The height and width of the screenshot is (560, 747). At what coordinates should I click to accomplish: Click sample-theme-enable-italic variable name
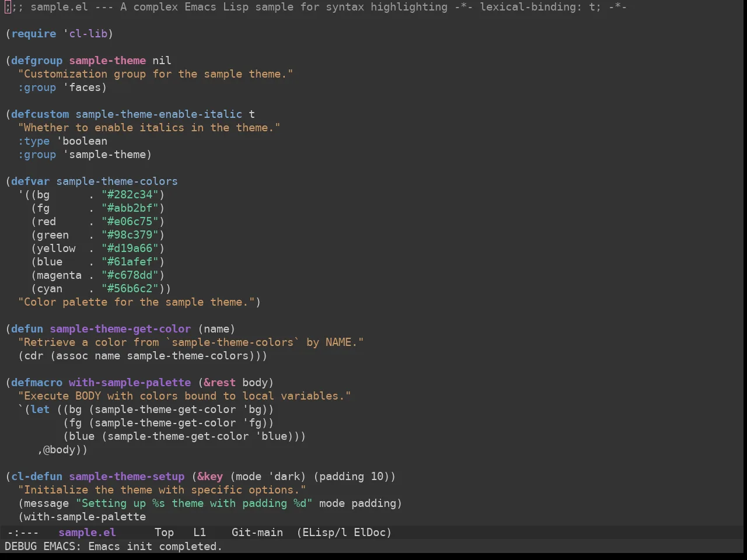coord(159,114)
